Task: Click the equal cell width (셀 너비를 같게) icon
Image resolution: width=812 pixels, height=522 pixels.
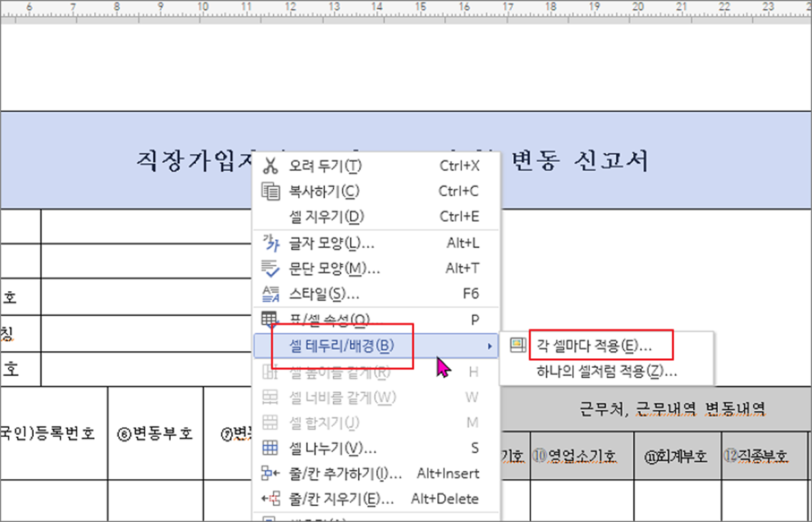Action: pos(270,397)
